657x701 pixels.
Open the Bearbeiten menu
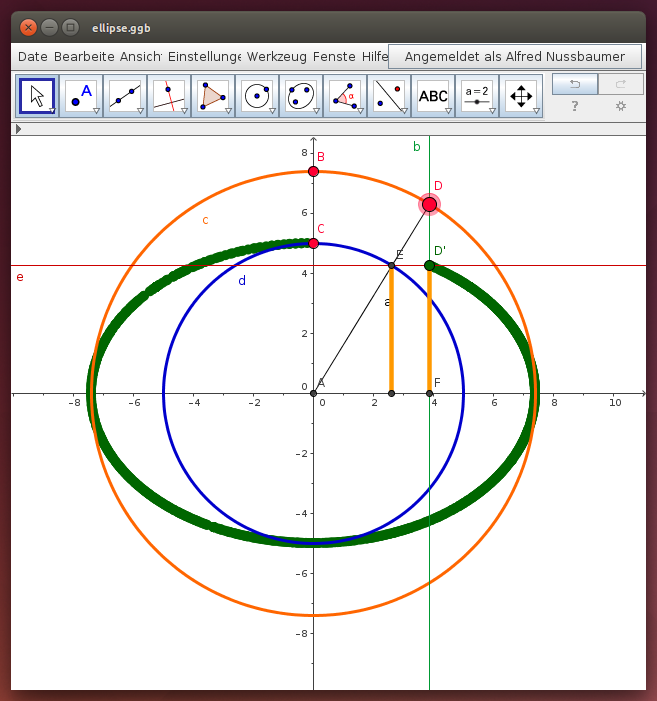[84, 57]
